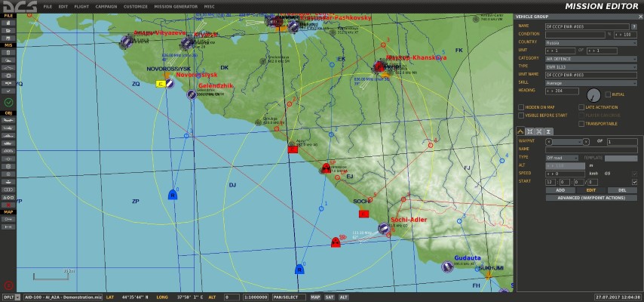
Task: Open the Campaign menu in top bar
Action: [105, 6]
